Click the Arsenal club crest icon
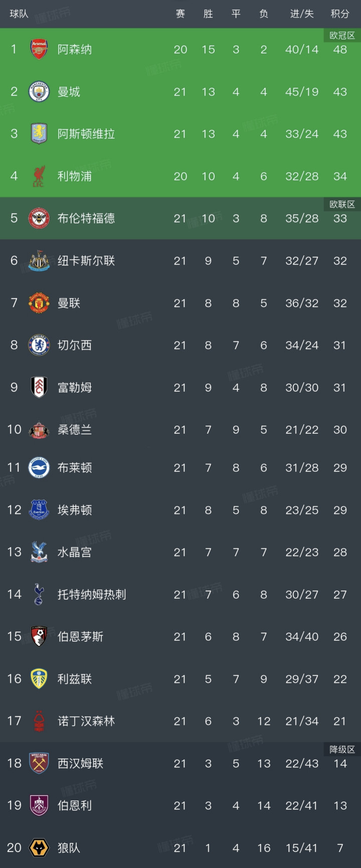361x868 pixels. click(39, 49)
